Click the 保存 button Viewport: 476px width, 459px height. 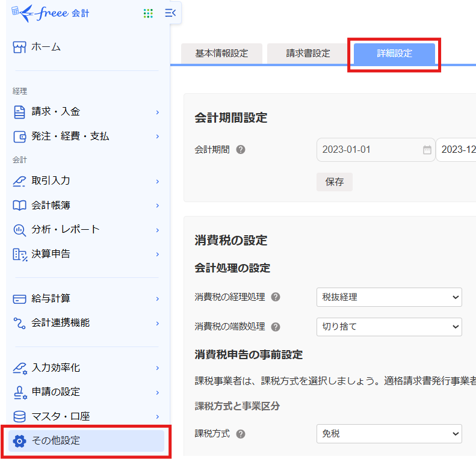[x=335, y=182]
